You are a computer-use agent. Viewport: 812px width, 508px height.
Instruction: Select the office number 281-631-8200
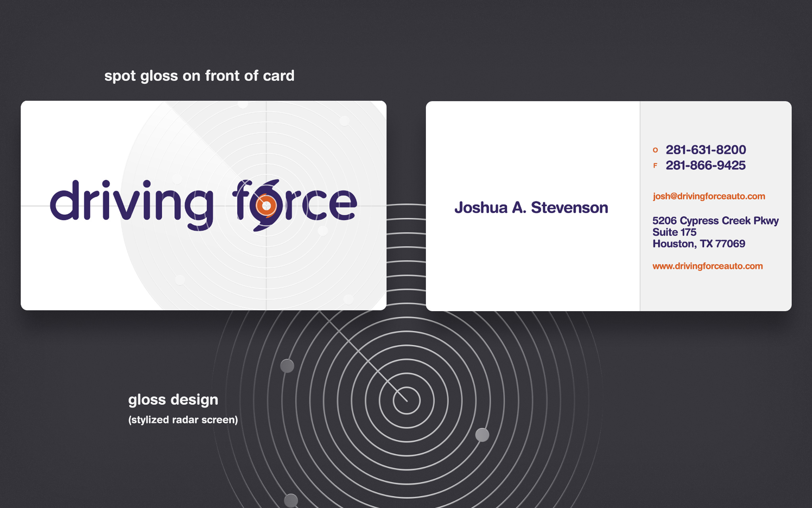click(706, 150)
